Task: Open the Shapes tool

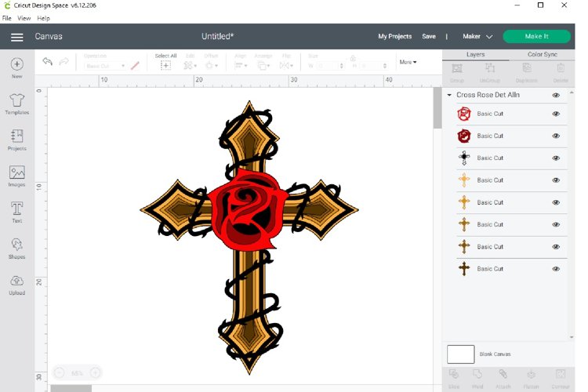Action: (16, 247)
